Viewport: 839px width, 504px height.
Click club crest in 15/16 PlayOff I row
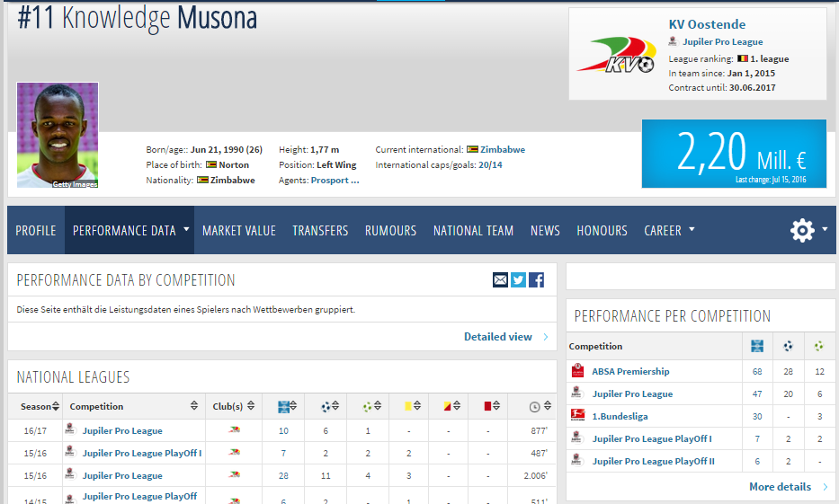pyautogui.click(x=234, y=452)
